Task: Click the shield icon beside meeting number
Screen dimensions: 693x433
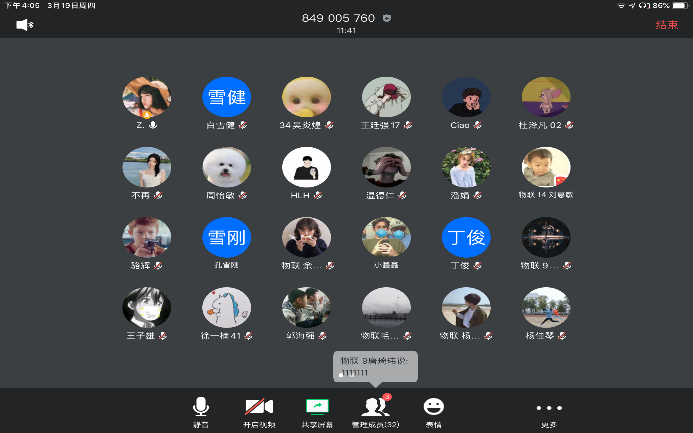Action: (387, 18)
